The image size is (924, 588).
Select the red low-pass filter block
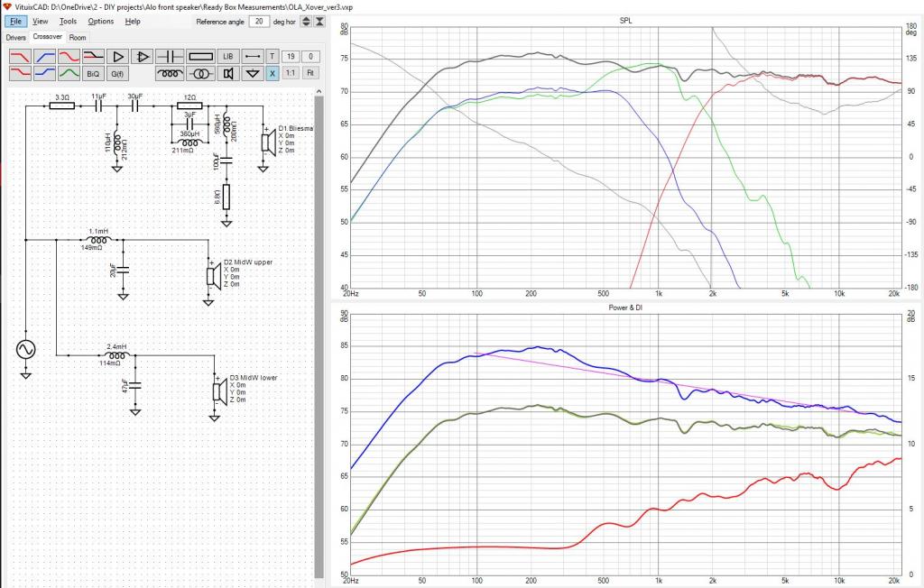[x=21, y=57]
